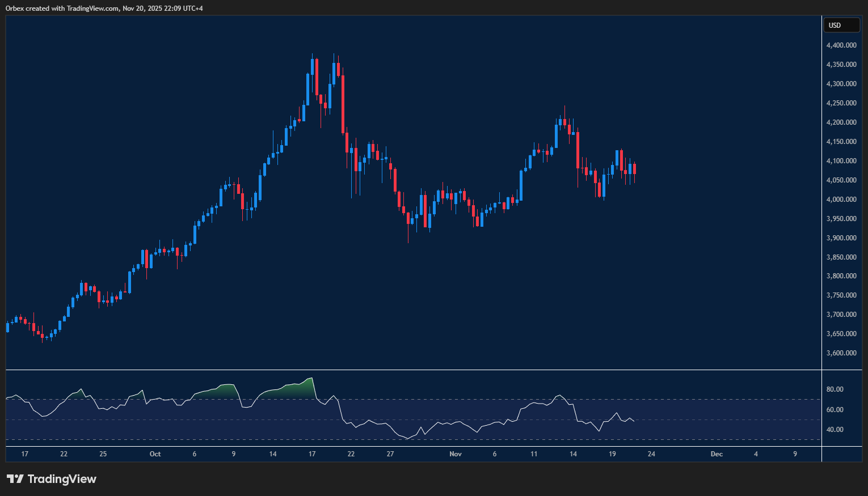868x496 pixels.
Task: Click the 19 date label on the time axis
Action: pyautogui.click(x=612, y=454)
